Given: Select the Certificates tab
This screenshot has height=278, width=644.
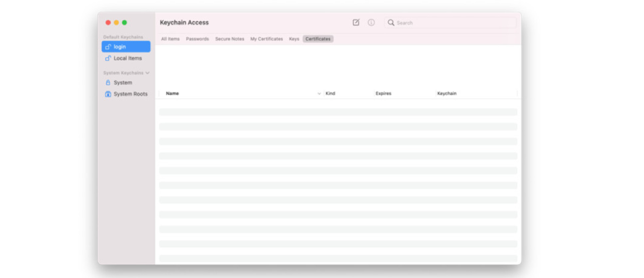Looking at the screenshot, I should click(318, 39).
